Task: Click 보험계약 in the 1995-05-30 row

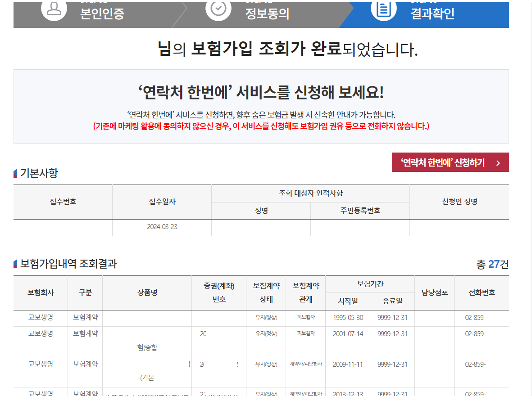Action: click(86, 317)
